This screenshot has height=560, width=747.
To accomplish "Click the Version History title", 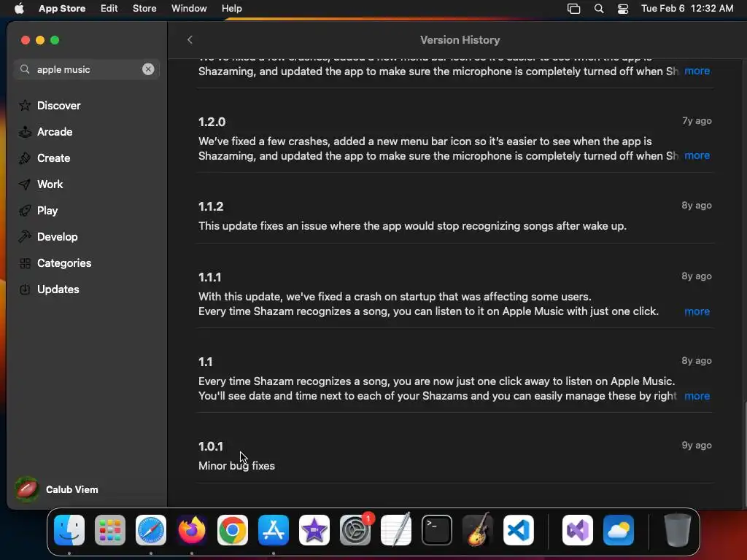I will [x=460, y=40].
